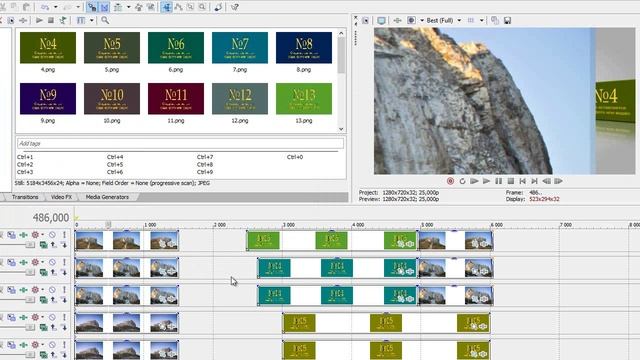The image size is (640, 360).
Task: Click Go to End transport button
Action: point(534,181)
